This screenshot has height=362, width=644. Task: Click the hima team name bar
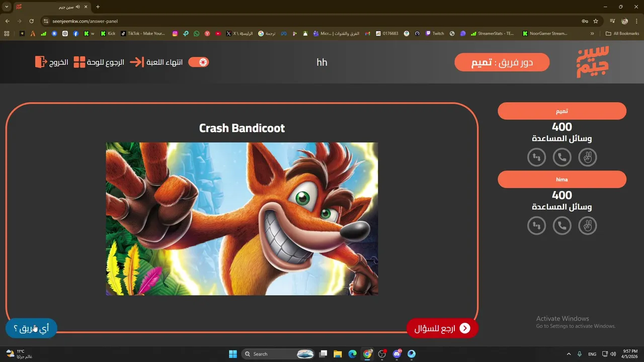pos(562,179)
